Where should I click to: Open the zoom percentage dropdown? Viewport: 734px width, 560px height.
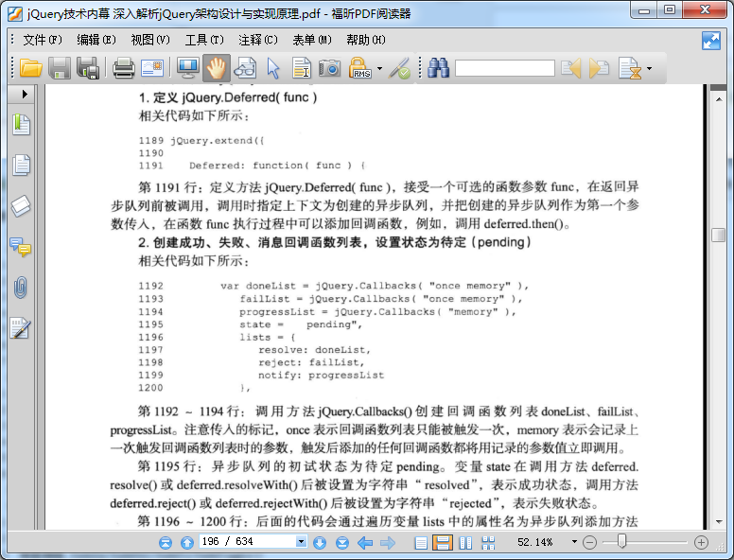coord(574,542)
